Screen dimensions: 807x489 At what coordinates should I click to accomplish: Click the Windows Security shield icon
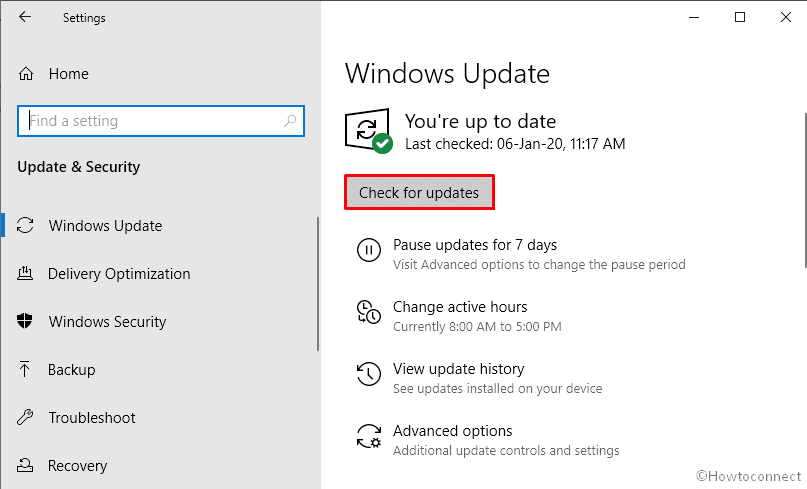tap(25, 321)
